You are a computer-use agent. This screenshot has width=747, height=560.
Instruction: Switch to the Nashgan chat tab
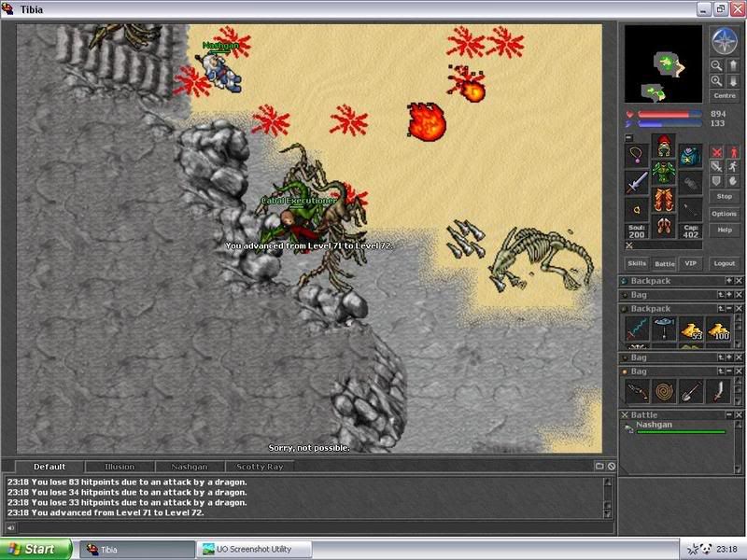[190, 467]
